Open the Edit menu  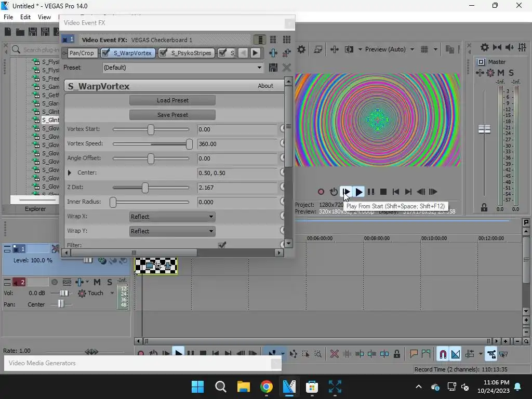(x=25, y=17)
